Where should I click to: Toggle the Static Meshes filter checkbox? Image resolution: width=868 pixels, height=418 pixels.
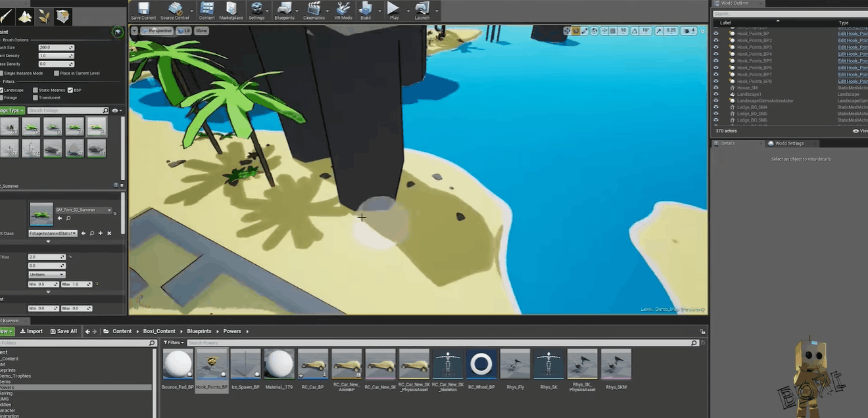[35, 90]
